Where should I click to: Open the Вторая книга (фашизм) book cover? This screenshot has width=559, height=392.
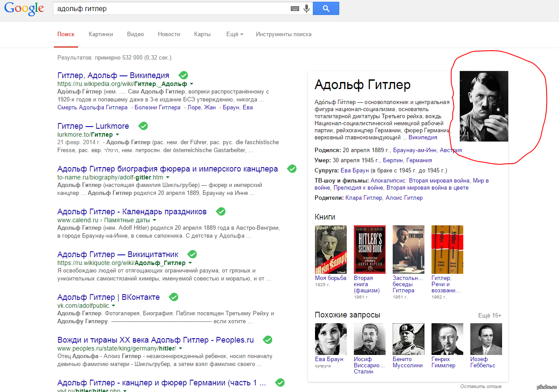(370, 250)
